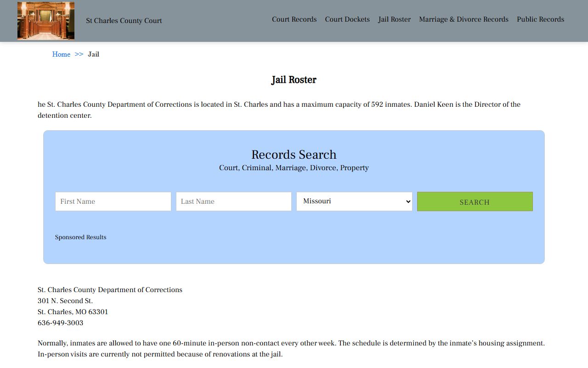
Task: Click the Jail breadcrumb label
Action: (x=93, y=54)
